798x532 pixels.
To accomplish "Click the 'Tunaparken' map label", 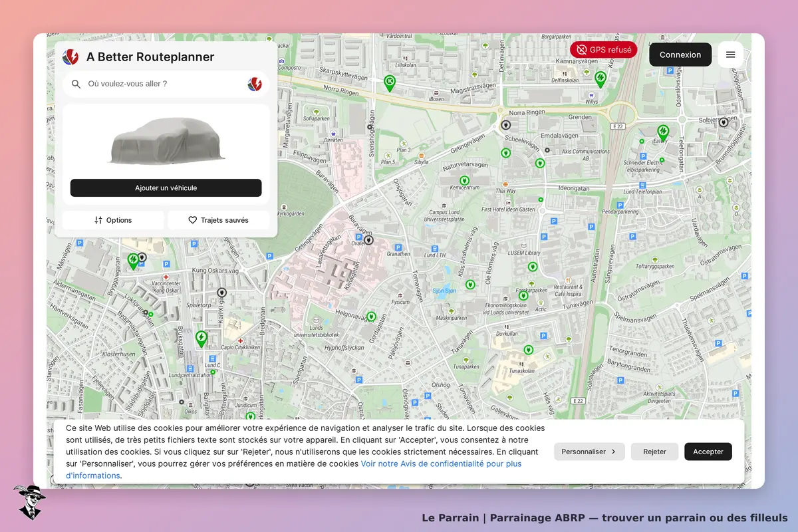I will click(x=466, y=366).
